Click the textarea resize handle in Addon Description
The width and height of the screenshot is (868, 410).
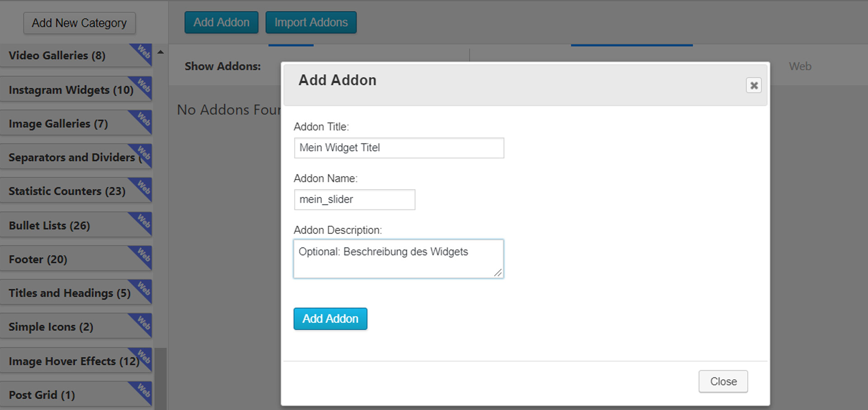[498, 272]
